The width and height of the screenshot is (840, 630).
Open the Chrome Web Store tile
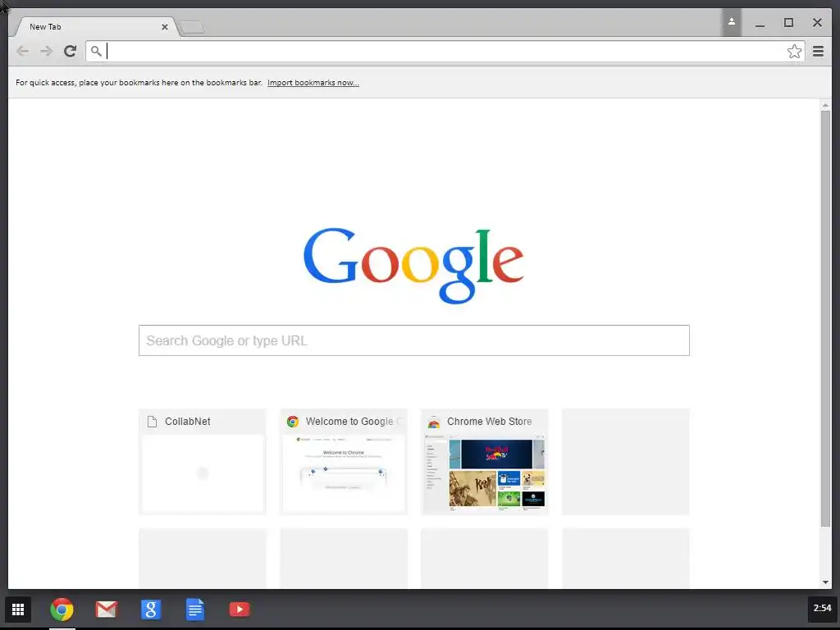coord(485,462)
